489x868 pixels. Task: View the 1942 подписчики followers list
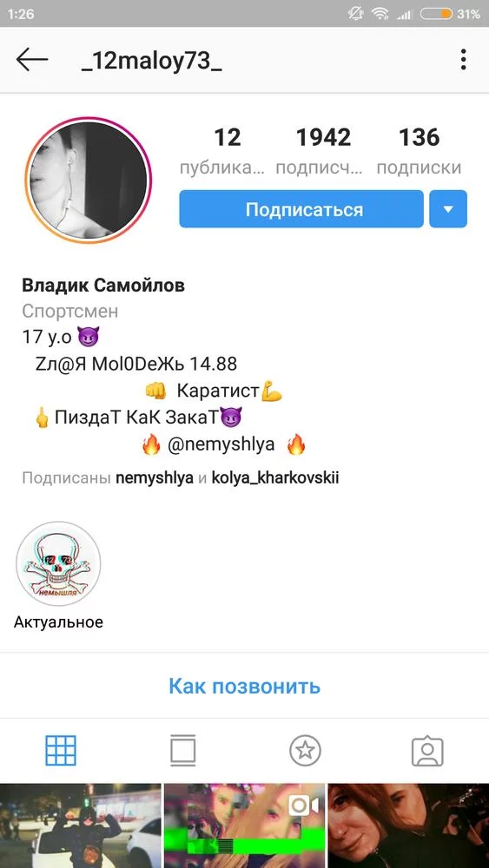(x=323, y=150)
